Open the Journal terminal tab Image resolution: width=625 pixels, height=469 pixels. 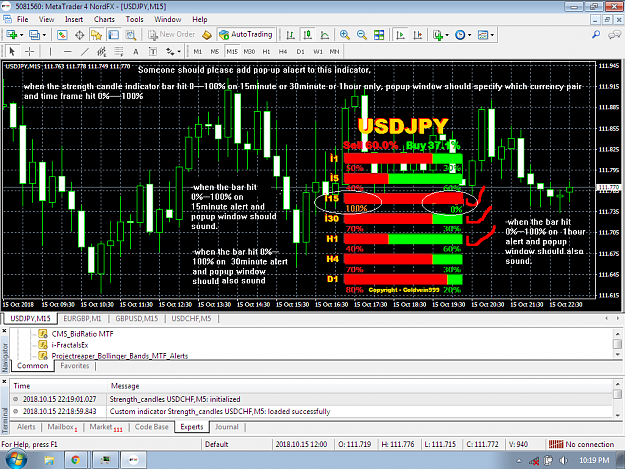click(226, 427)
